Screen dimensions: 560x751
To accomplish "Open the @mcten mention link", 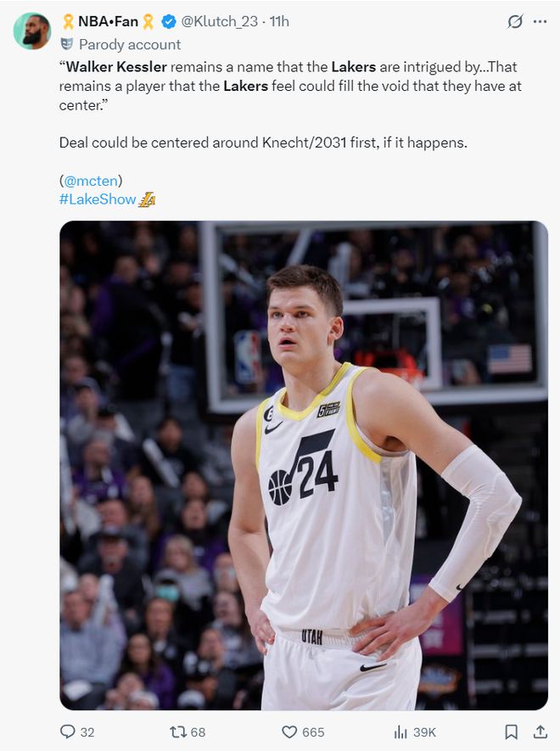I will click(91, 180).
